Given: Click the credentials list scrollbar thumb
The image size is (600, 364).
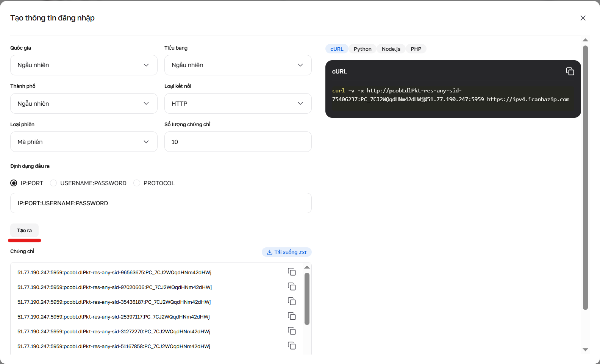Looking at the screenshot, I should [307, 298].
